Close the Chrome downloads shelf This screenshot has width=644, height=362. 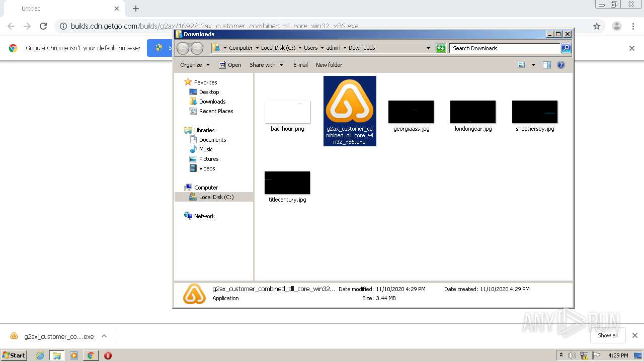[x=635, y=335]
